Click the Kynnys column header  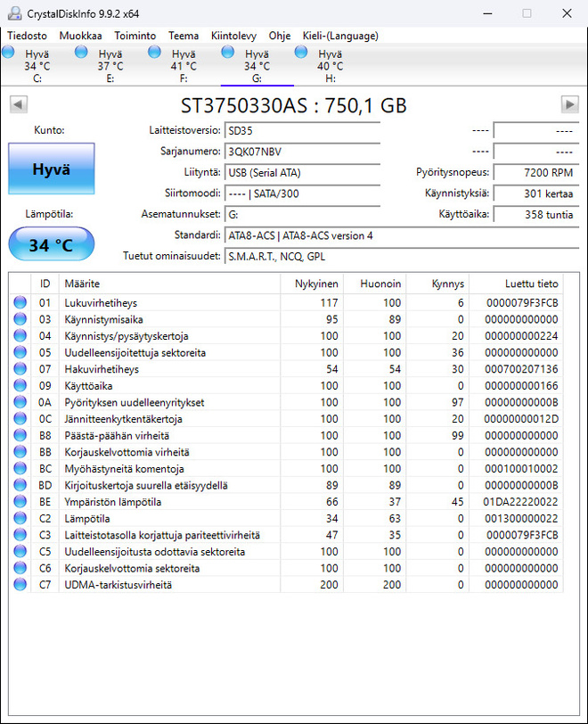point(437,284)
